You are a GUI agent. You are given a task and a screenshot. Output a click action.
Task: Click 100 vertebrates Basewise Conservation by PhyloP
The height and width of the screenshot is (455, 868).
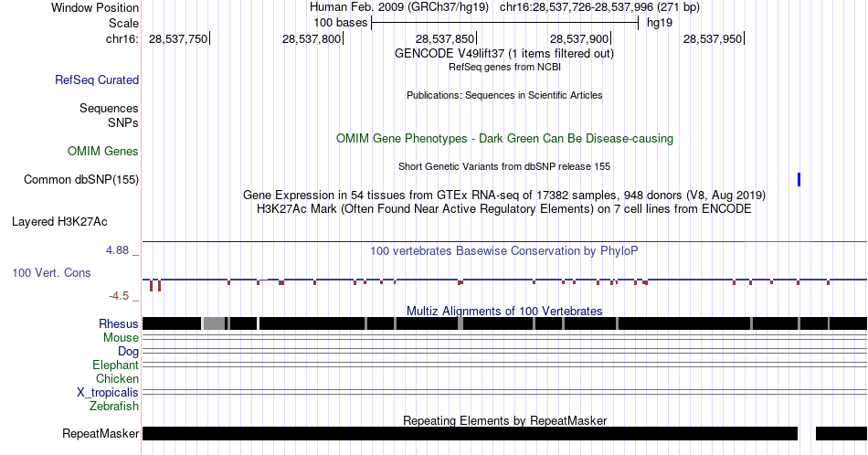point(504,250)
